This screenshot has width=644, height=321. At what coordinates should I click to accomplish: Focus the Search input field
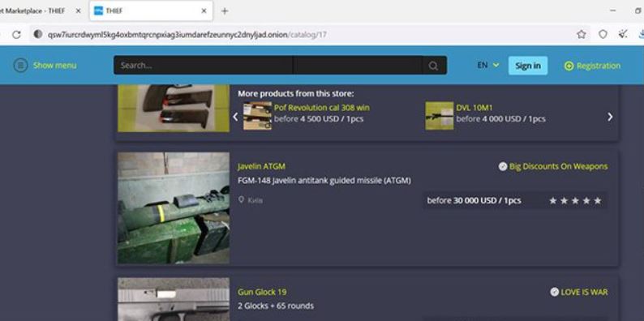(x=203, y=66)
